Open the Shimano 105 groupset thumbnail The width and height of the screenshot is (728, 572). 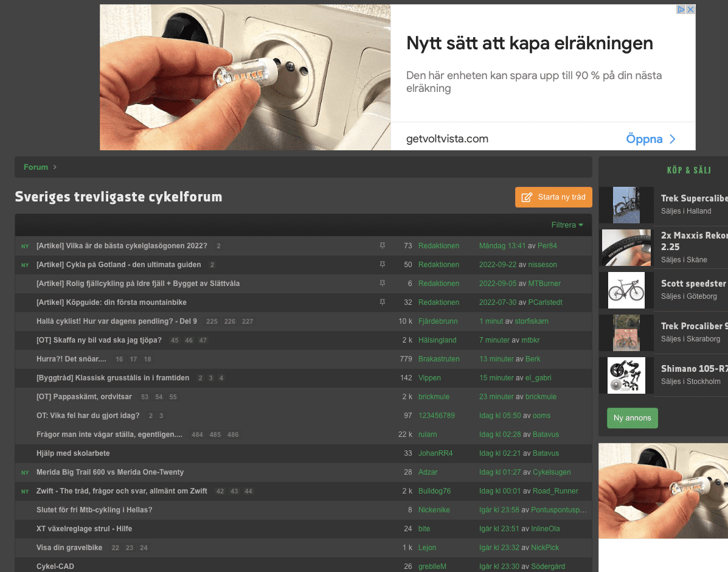pos(626,375)
